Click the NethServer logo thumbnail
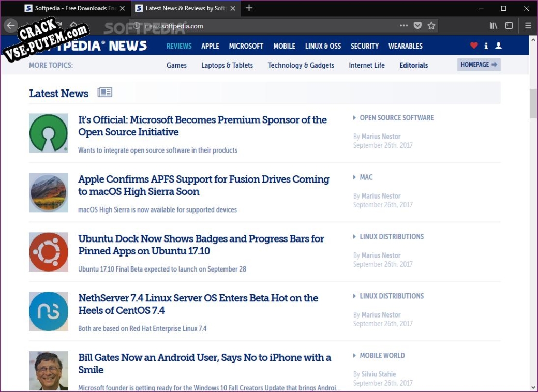This screenshot has height=392, width=538. (x=49, y=311)
